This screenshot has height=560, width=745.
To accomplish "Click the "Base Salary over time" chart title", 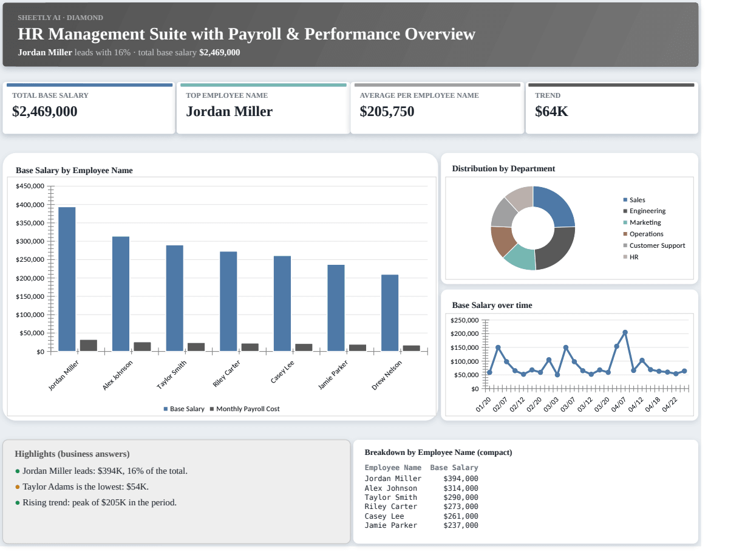I will pyautogui.click(x=492, y=306).
